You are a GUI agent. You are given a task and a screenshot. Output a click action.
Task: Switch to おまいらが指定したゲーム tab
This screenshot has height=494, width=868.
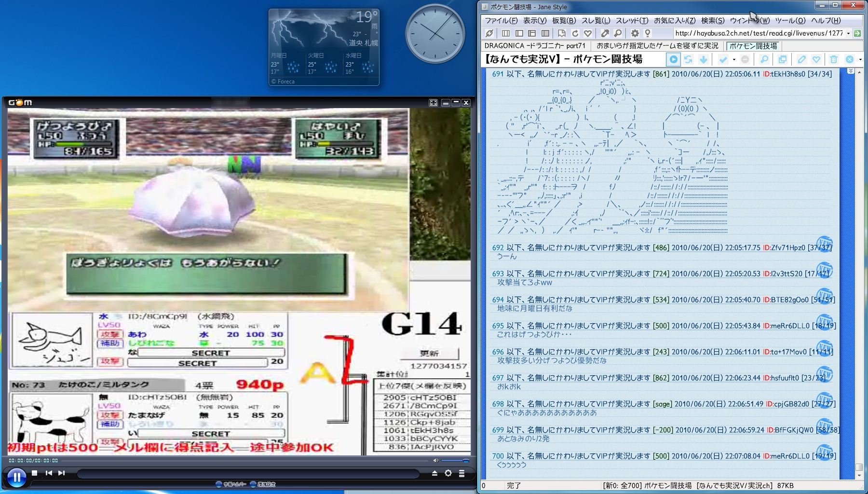click(657, 46)
